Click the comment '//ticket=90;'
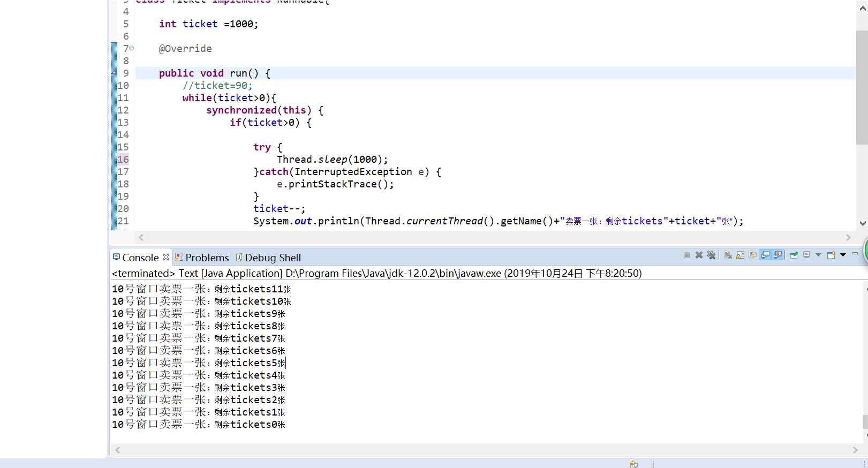 pyautogui.click(x=217, y=86)
